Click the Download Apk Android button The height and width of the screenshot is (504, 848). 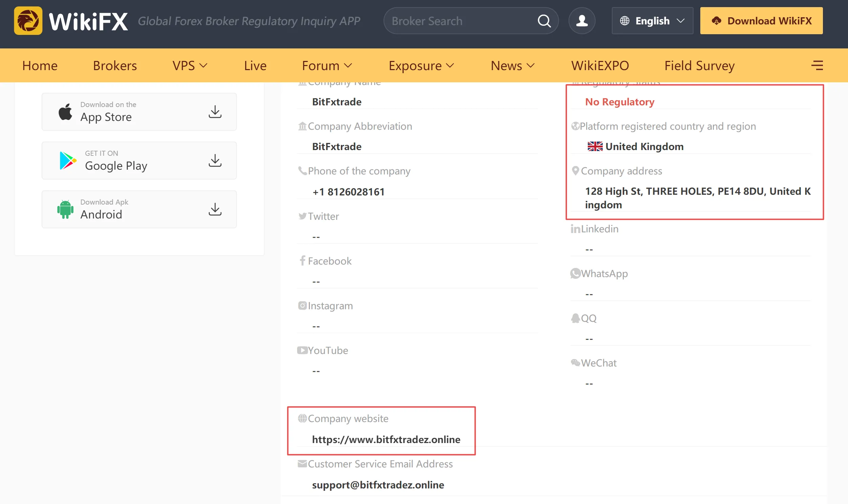139,209
